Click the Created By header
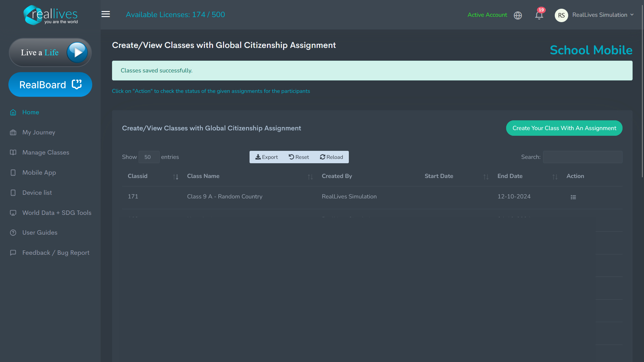The image size is (644, 362). click(x=337, y=176)
